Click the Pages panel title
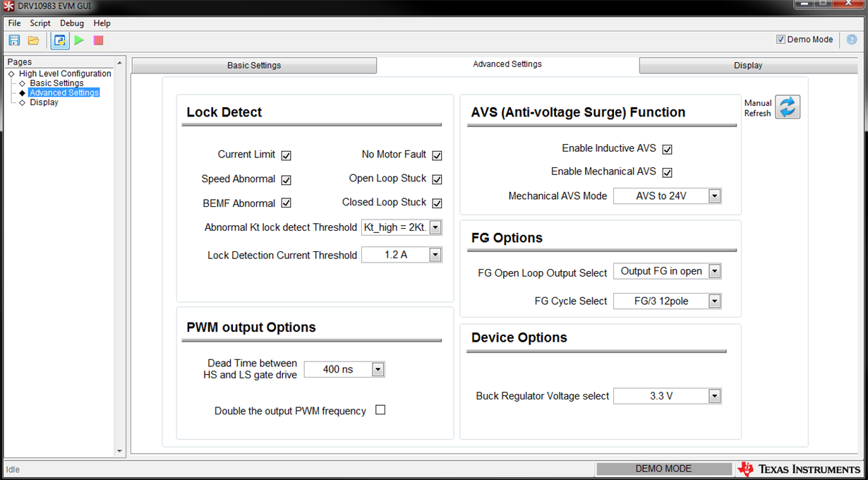This screenshot has height=480, width=868. (20, 62)
